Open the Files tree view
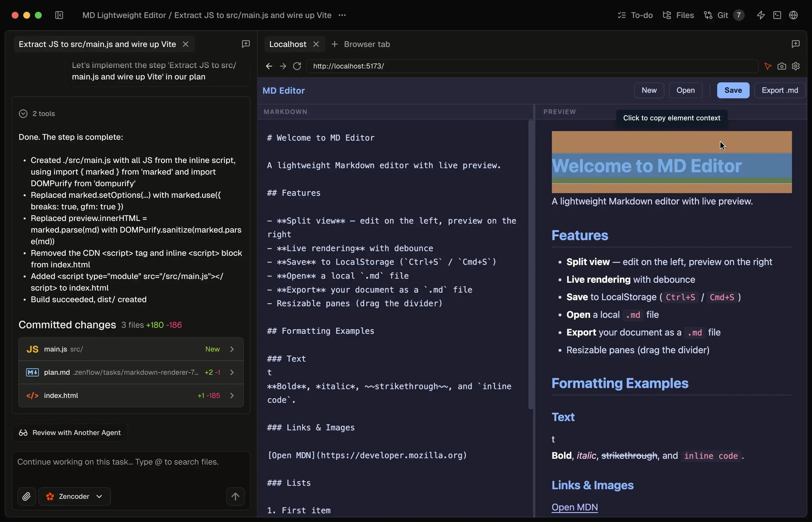The width and height of the screenshot is (812, 522). click(x=678, y=15)
